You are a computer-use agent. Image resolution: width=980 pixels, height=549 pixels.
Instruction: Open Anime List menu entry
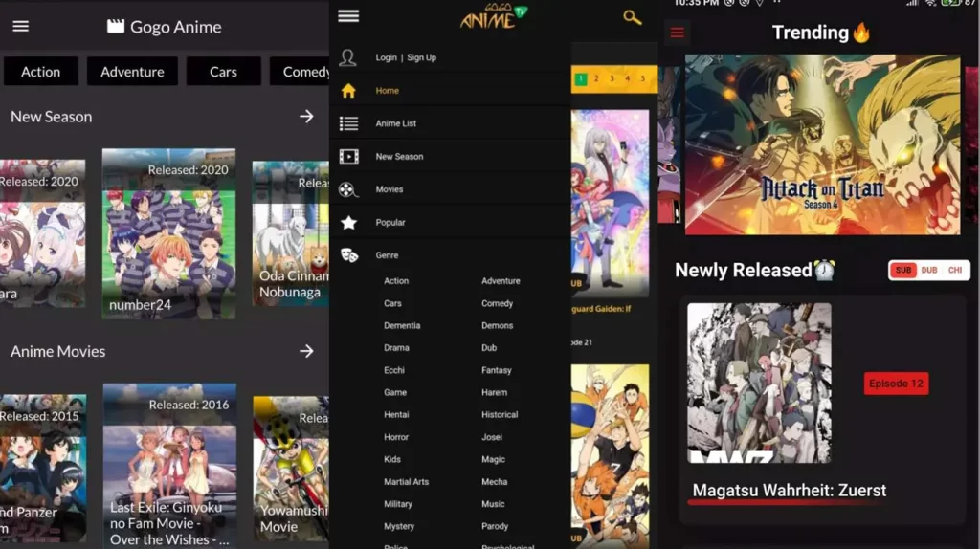click(395, 123)
